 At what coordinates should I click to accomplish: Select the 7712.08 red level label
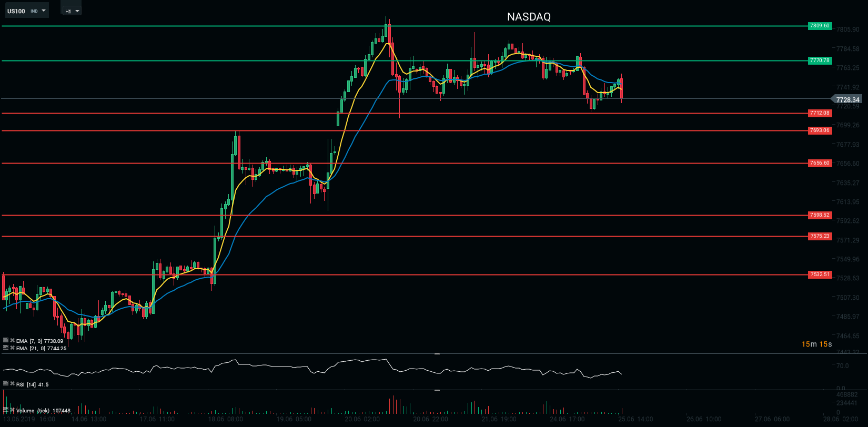(820, 113)
